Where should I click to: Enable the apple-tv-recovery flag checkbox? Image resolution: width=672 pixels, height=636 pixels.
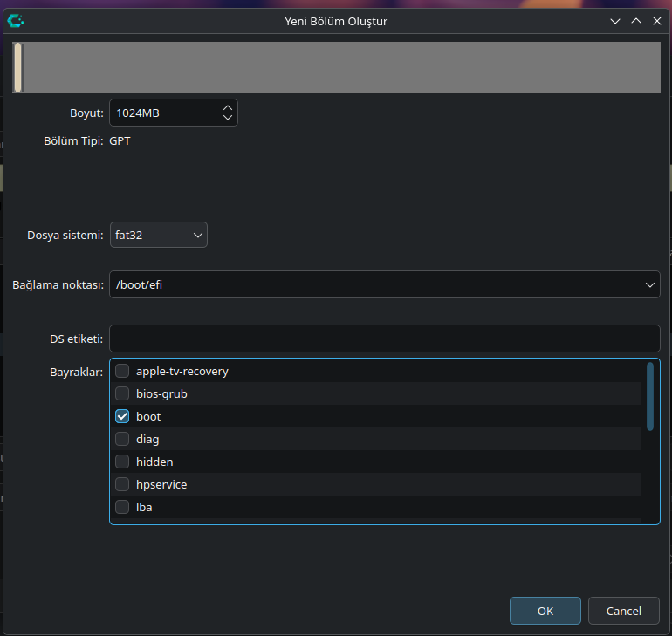122,371
